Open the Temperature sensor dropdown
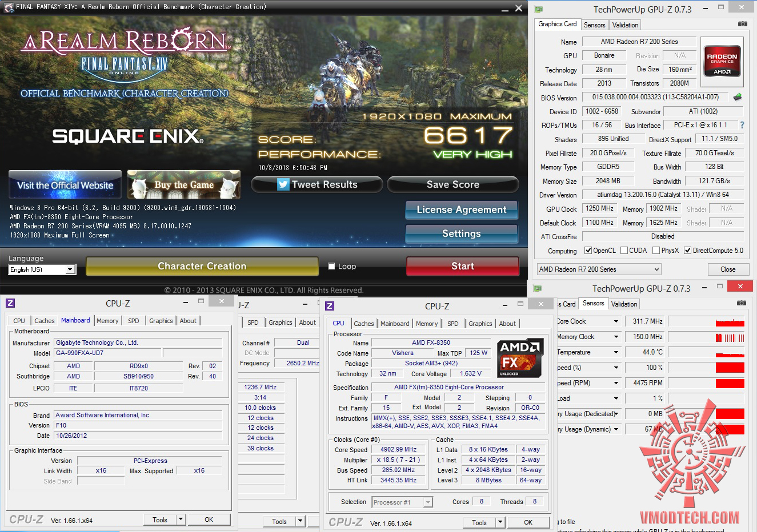 [x=616, y=352]
